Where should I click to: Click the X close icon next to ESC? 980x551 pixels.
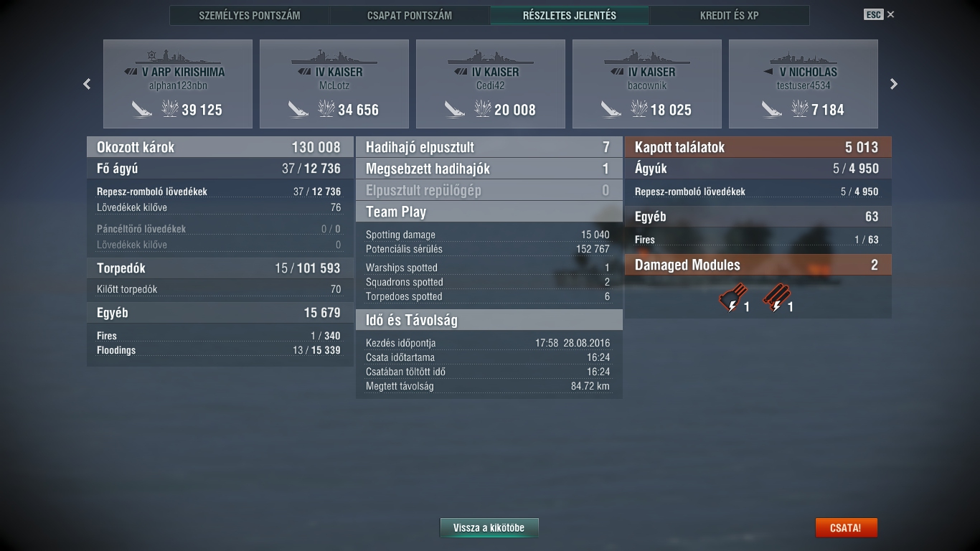coord(891,14)
